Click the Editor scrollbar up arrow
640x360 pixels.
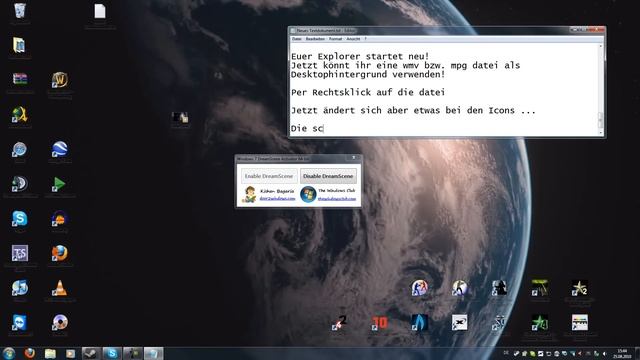click(600, 47)
